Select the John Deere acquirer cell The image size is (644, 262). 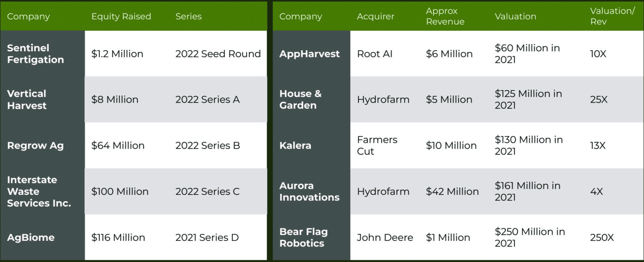pyautogui.click(x=385, y=237)
